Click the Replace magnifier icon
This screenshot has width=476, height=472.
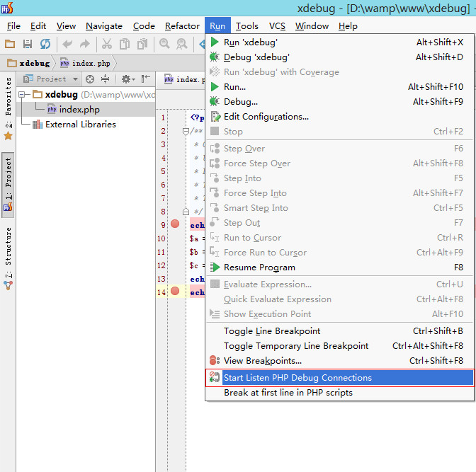[182, 44]
